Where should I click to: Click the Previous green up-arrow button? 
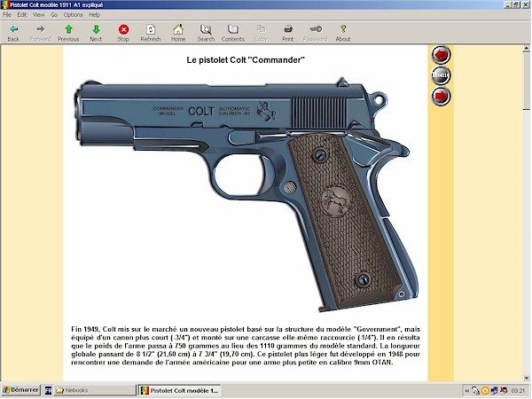click(68, 33)
